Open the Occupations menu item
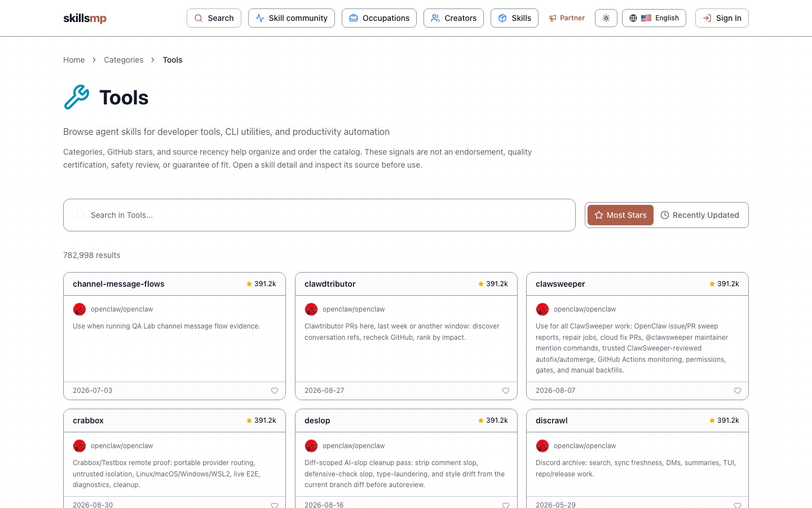This screenshot has height=508, width=812. (379, 18)
